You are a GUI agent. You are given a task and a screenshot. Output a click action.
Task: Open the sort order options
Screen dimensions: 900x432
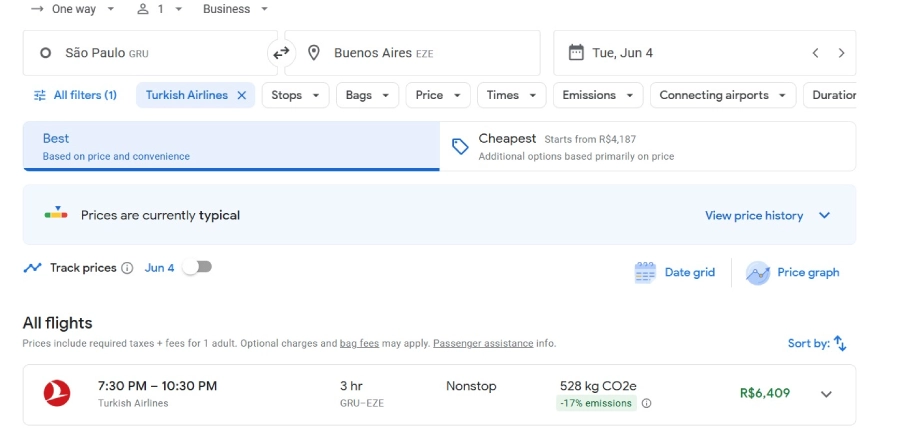(x=817, y=343)
